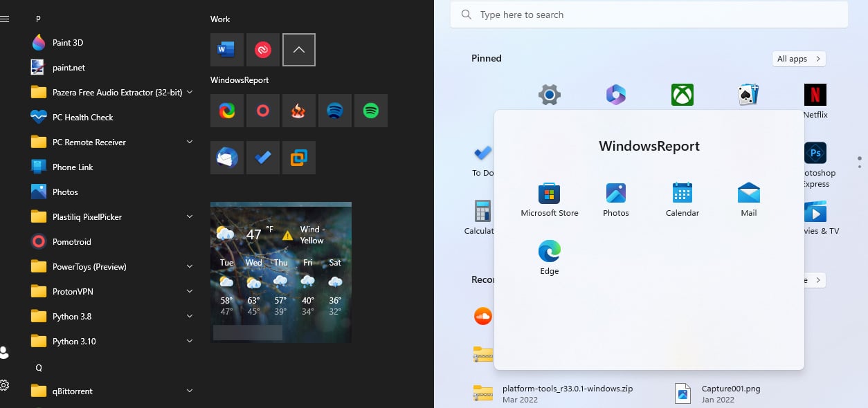Open the multicolor swirl browser tile
The width and height of the screenshot is (868, 408).
coord(227,111)
